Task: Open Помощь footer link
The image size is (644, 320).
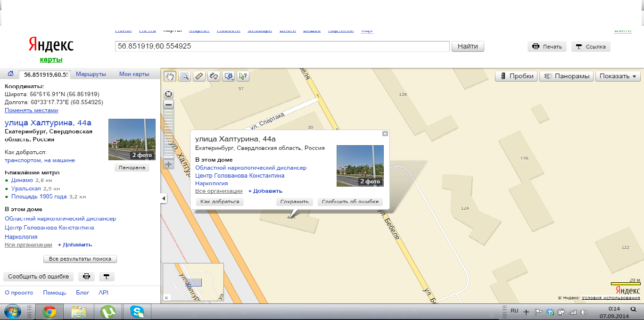Action: tap(55, 293)
